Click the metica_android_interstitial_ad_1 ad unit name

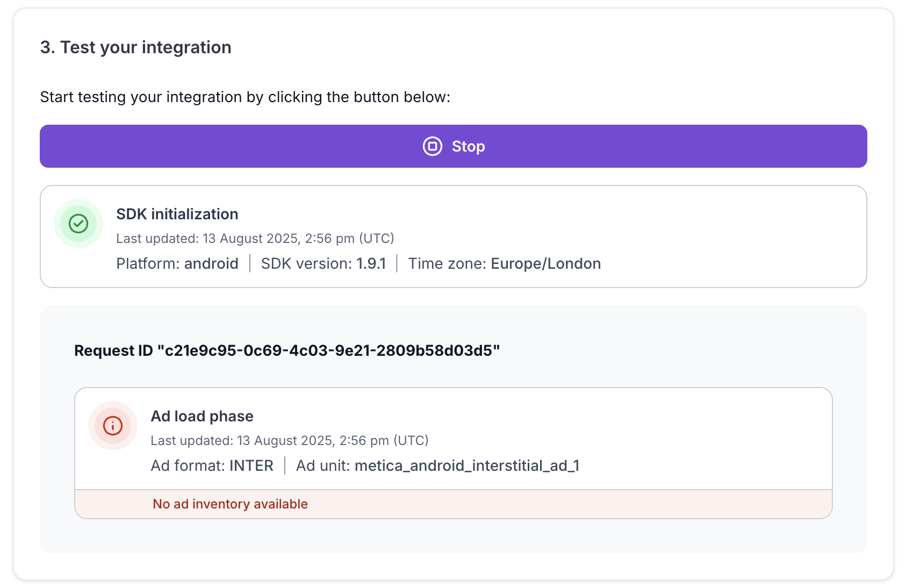[467, 465]
